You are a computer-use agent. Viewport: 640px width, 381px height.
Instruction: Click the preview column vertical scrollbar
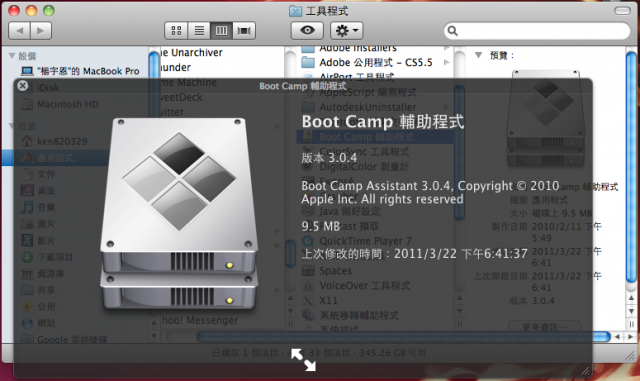pos(631,167)
